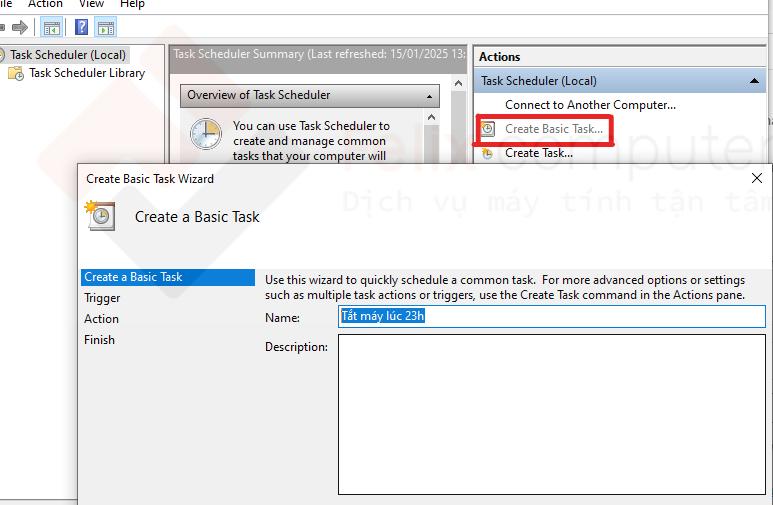Toggle the show/hide console tree icon
The width and height of the screenshot is (773, 505).
(52, 27)
